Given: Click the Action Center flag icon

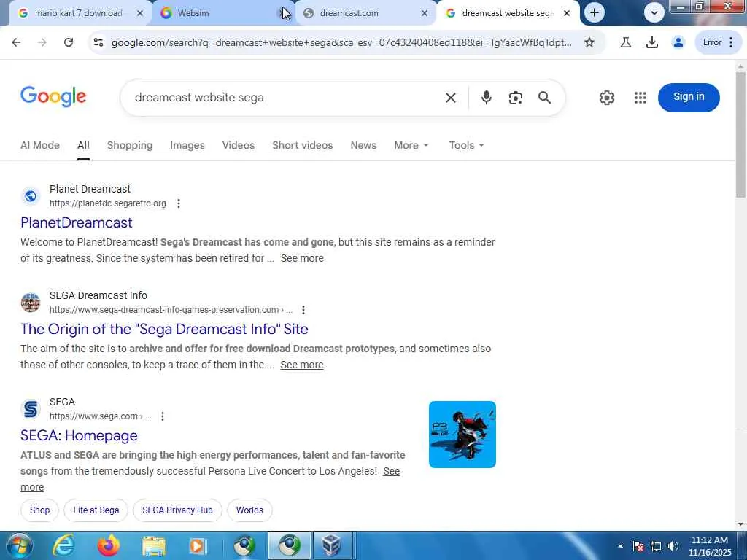Looking at the screenshot, I should [638, 546].
